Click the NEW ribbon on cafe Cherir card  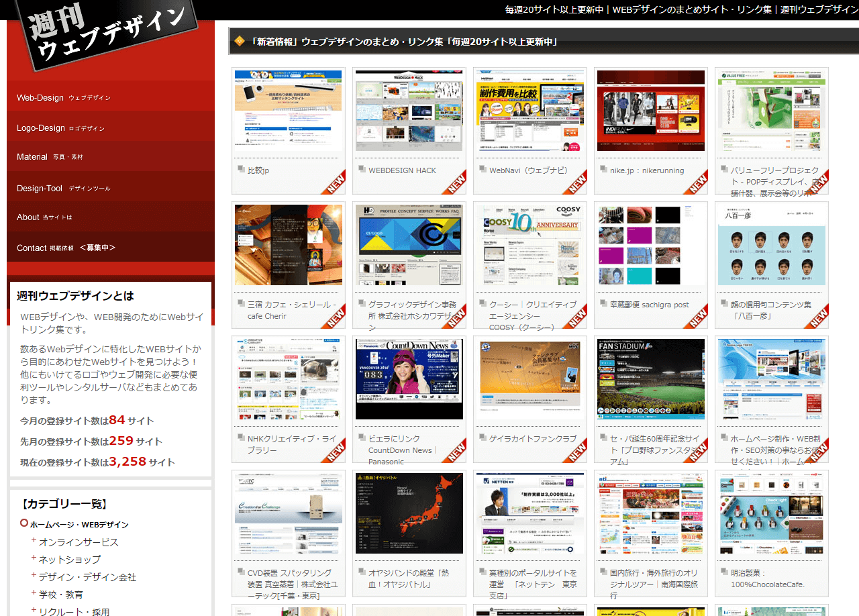[x=334, y=317]
